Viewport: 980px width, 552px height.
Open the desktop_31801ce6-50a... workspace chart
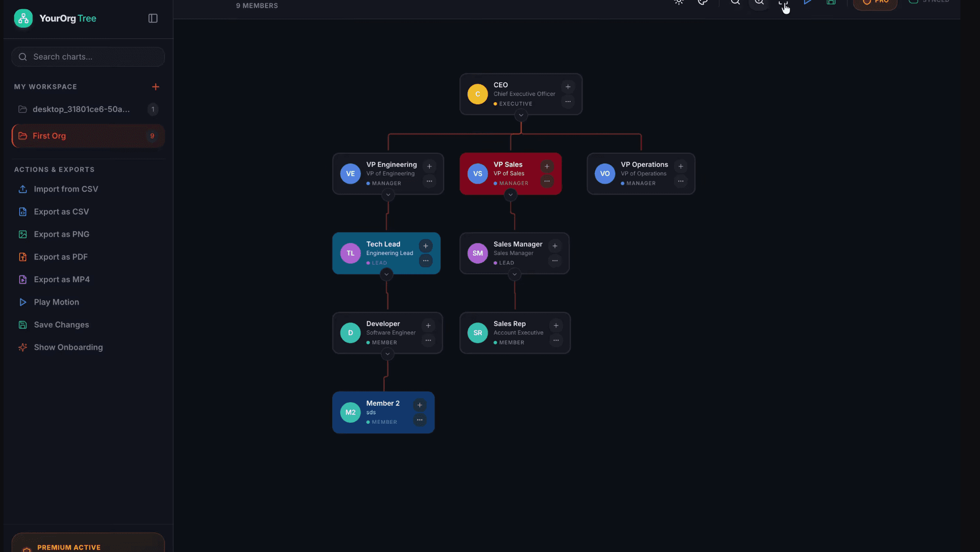[88, 109]
